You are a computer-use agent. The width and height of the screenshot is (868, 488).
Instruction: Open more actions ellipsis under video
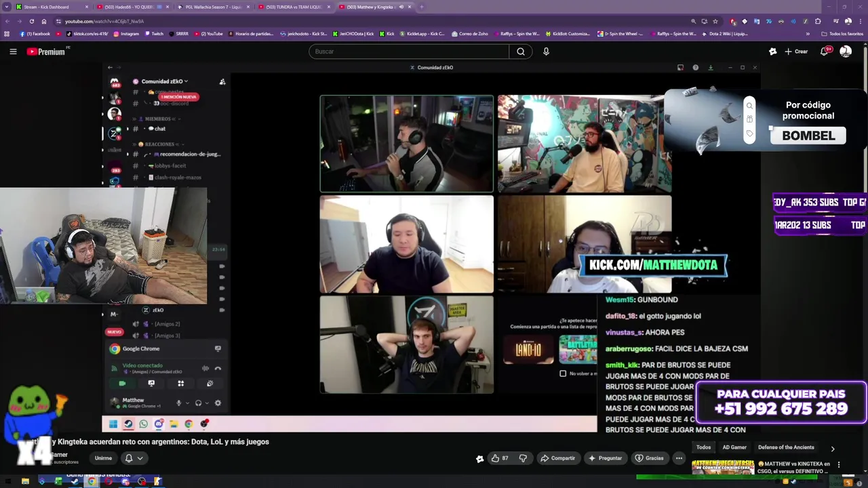click(x=679, y=458)
